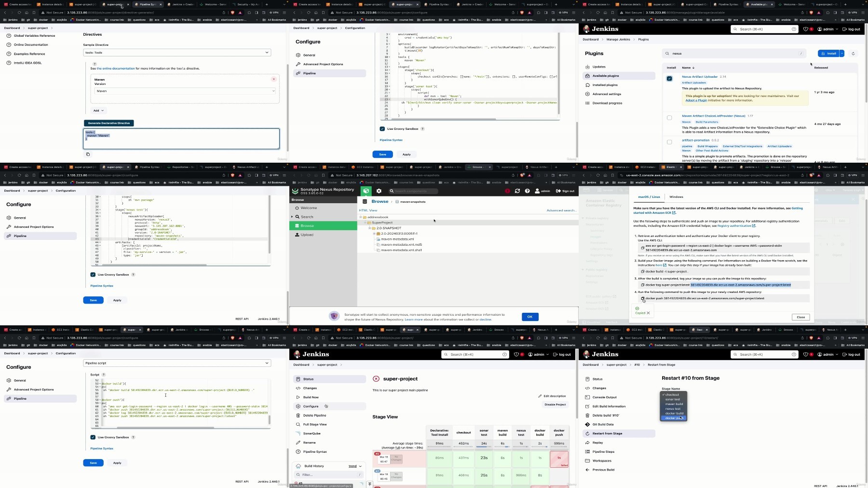This screenshot has width=868, height=488.
Task: Copy the docker push command in the AWS dialog
Action: pos(643,299)
